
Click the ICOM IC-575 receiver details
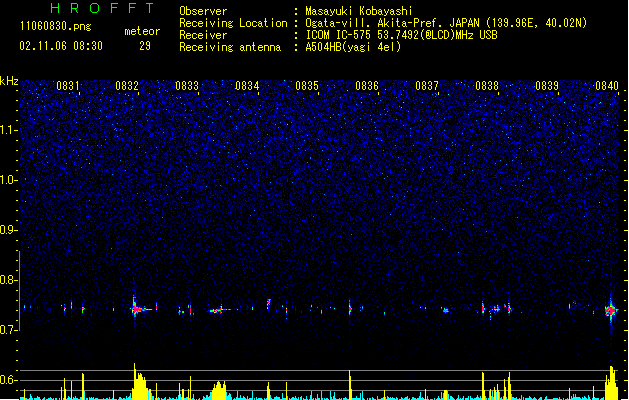point(401,35)
